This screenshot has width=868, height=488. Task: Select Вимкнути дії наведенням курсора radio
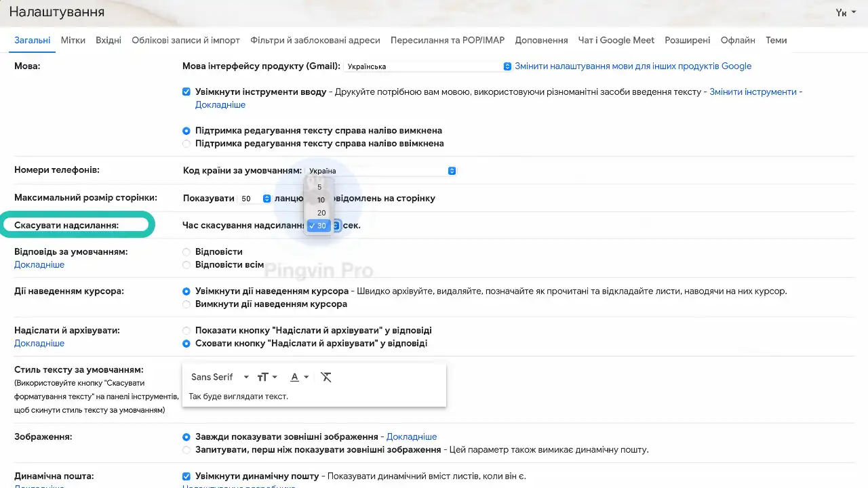click(x=186, y=304)
